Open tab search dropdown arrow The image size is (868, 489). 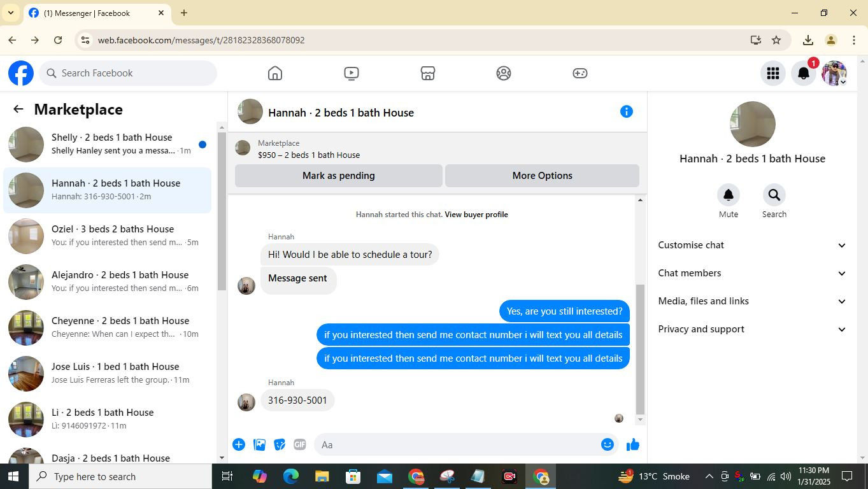[x=10, y=13]
